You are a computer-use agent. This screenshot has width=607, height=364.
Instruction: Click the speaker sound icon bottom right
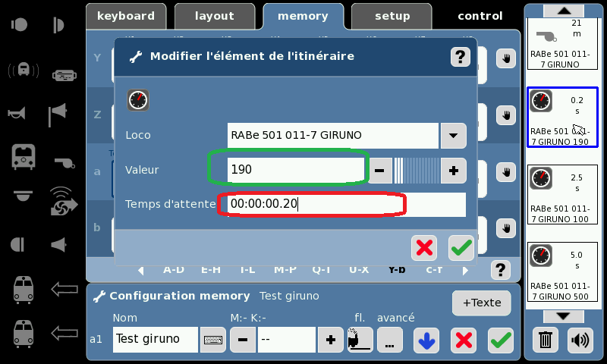(580, 340)
